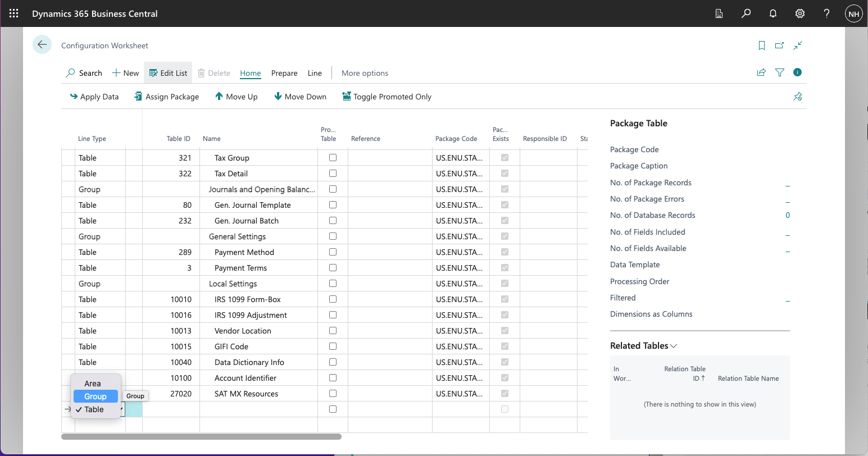Check Promoted Table box for Tax Group
The height and width of the screenshot is (456, 868).
pyautogui.click(x=333, y=158)
